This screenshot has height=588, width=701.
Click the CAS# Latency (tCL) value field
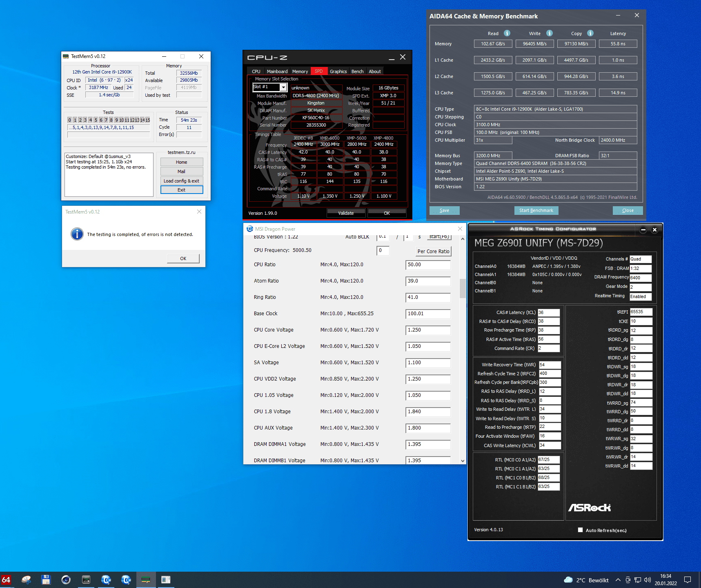(x=549, y=313)
